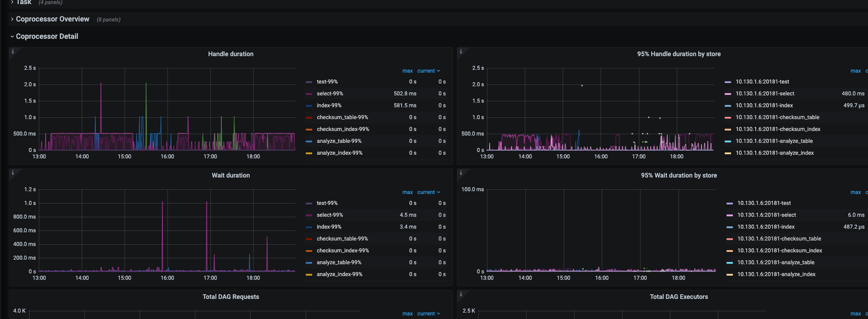
Task: Open the Handle duration panel title menu
Action: point(230,54)
